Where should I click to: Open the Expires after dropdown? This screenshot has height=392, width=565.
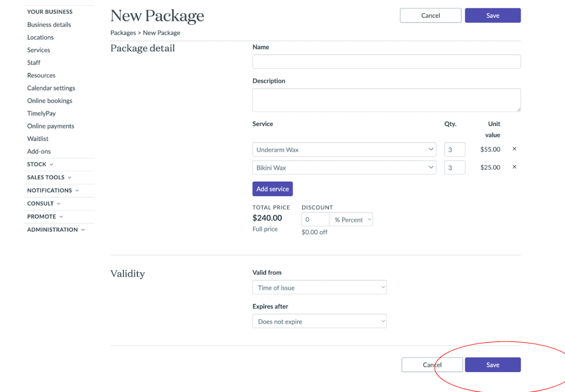(319, 321)
